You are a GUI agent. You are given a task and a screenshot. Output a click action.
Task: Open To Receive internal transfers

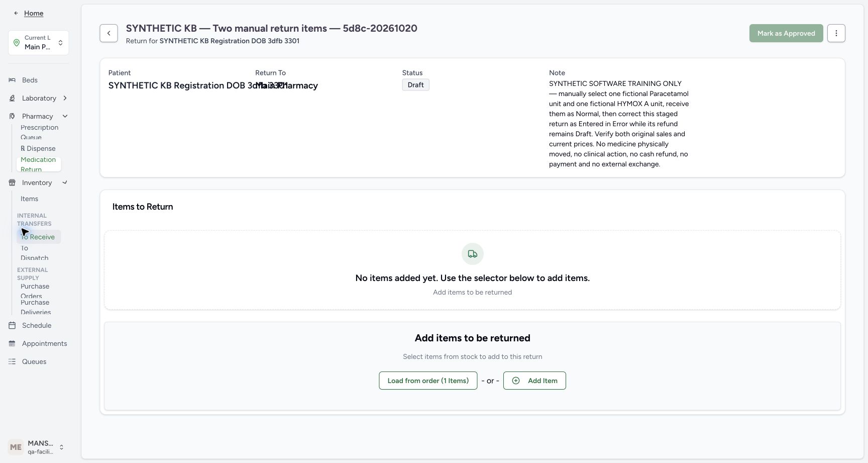[38, 237]
